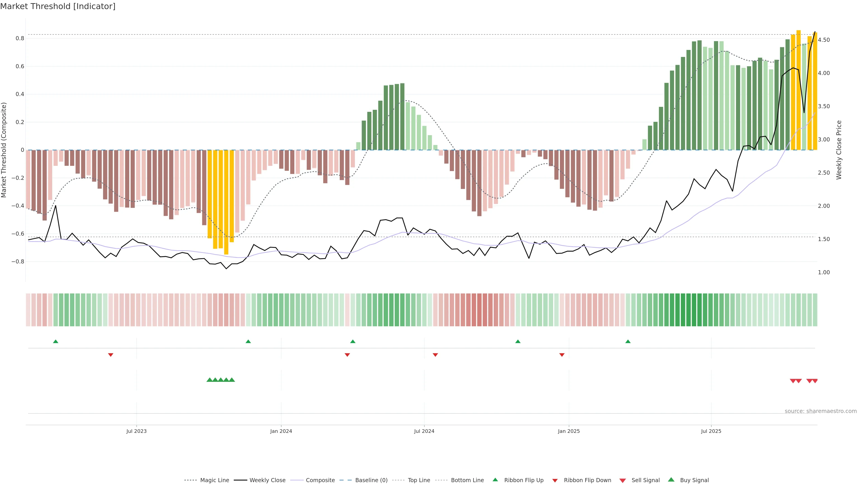Toggle the Buy Signal legend item
868x488 pixels.
click(x=694, y=480)
